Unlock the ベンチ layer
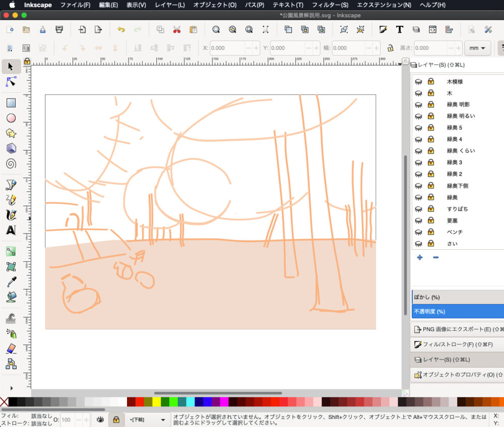This screenshot has height=427, width=504. 431,232
